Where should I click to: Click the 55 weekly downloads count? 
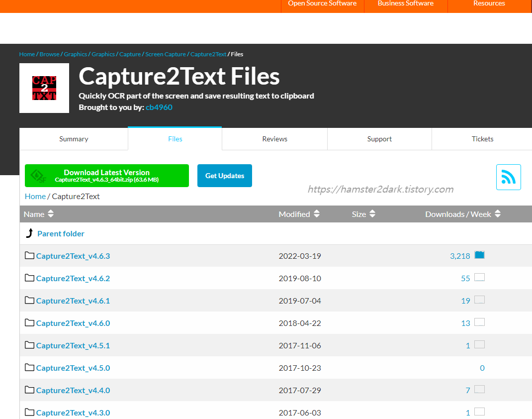(x=465, y=279)
